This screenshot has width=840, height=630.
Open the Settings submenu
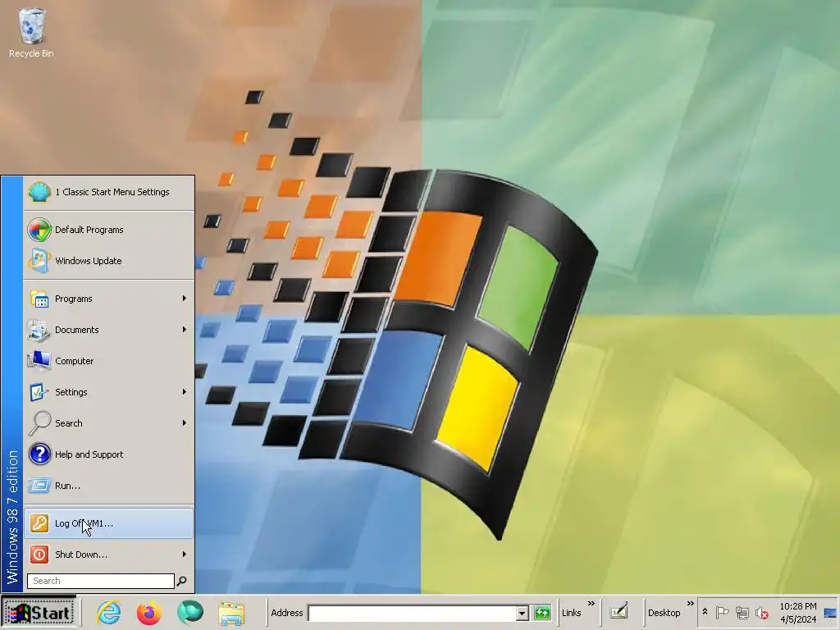click(109, 392)
